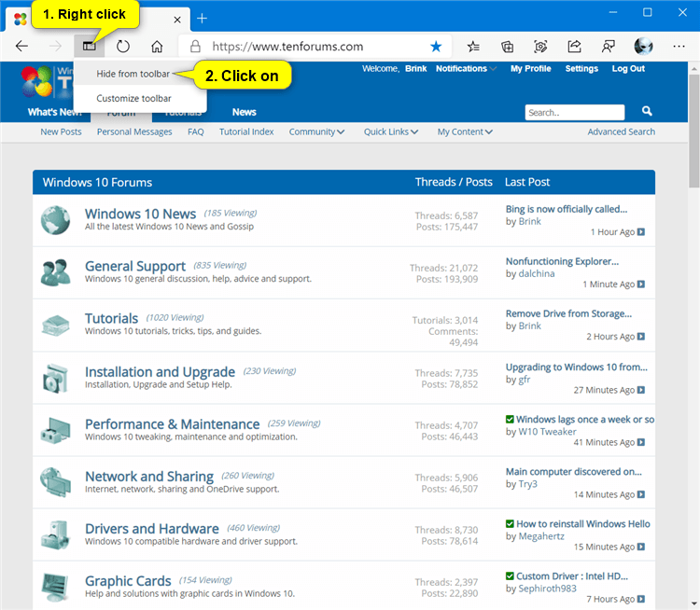Screen dimensions: 700x610
Task: Start a web capture with the screenshot icon
Action: [540, 46]
